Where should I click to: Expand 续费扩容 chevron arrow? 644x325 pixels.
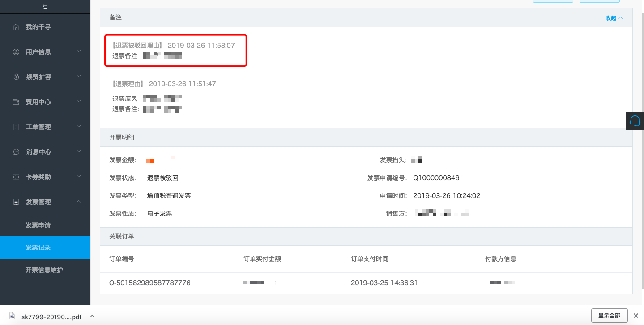pos(79,76)
